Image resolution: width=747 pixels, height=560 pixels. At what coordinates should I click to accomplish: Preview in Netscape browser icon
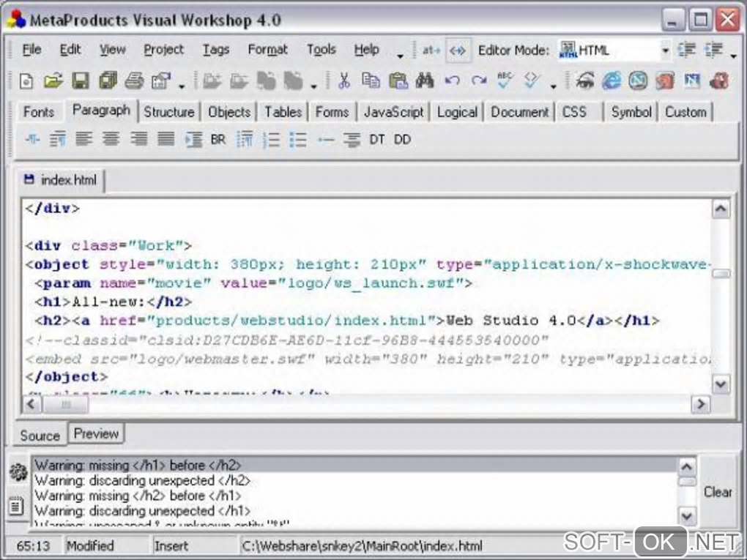coord(638,81)
